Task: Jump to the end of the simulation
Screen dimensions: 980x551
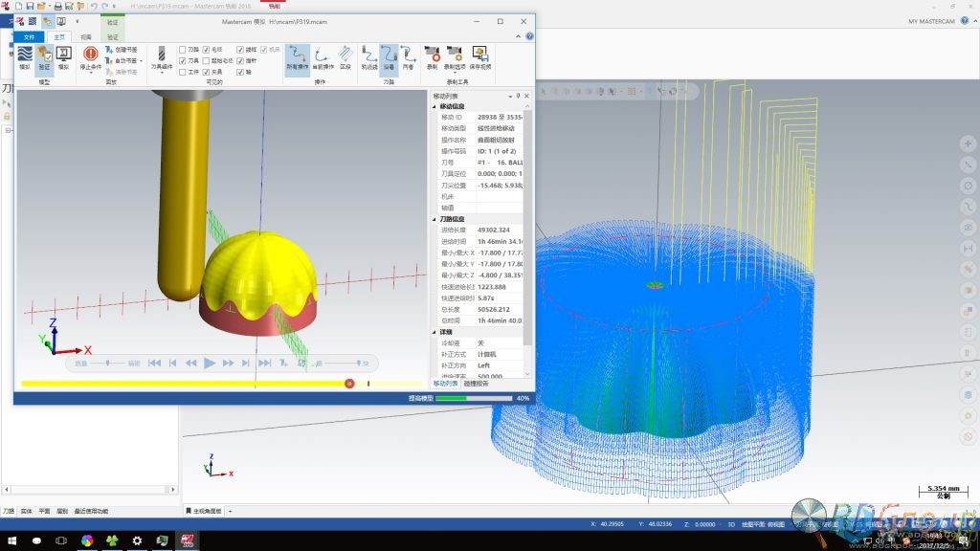Action: tap(264, 363)
